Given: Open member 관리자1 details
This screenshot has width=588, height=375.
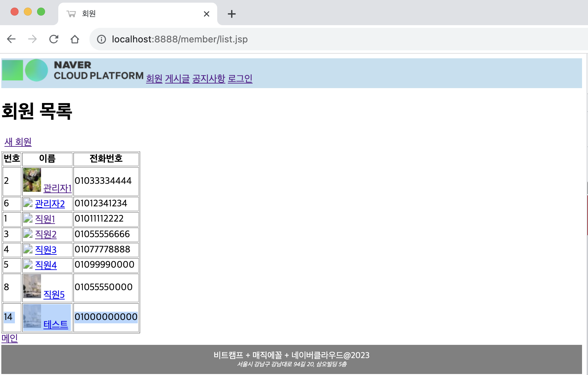Looking at the screenshot, I should pos(57,188).
